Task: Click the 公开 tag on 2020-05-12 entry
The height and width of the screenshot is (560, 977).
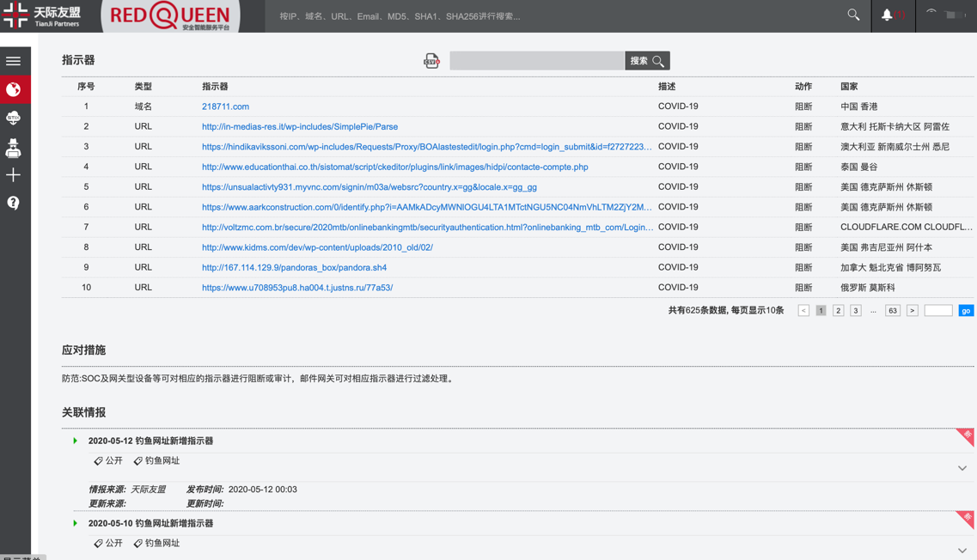Action: (108, 461)
